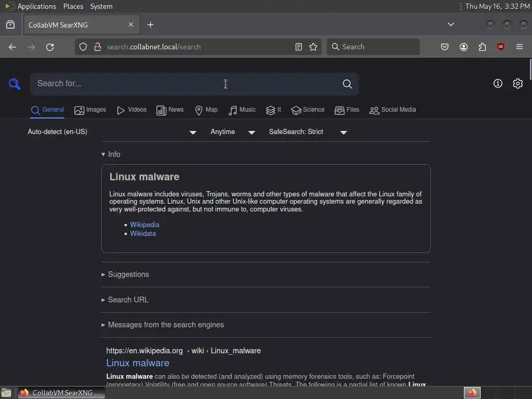Click the en.wikipedia.org result URL
The width and height of the screenshot is (532, 399).
[x=183, y=351]
